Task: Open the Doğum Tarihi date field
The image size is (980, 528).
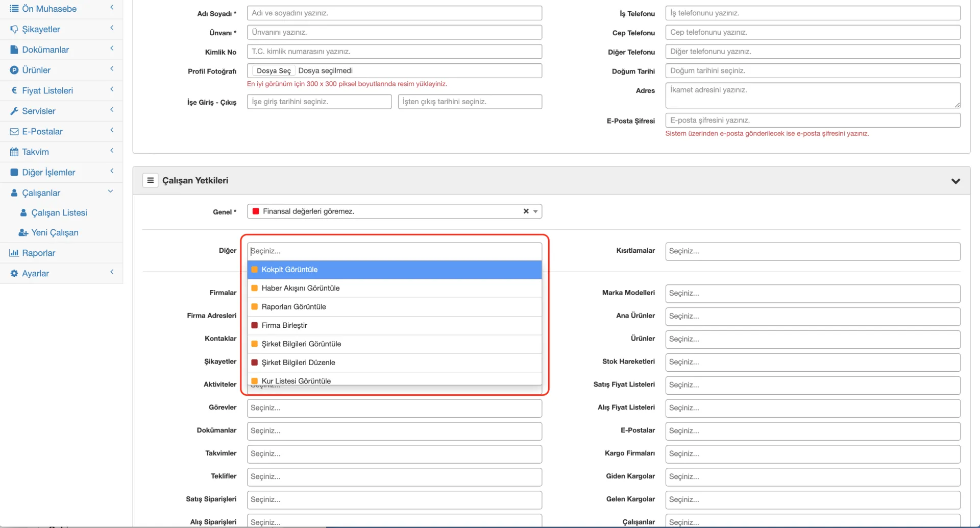Action: (x=813, y=71)
